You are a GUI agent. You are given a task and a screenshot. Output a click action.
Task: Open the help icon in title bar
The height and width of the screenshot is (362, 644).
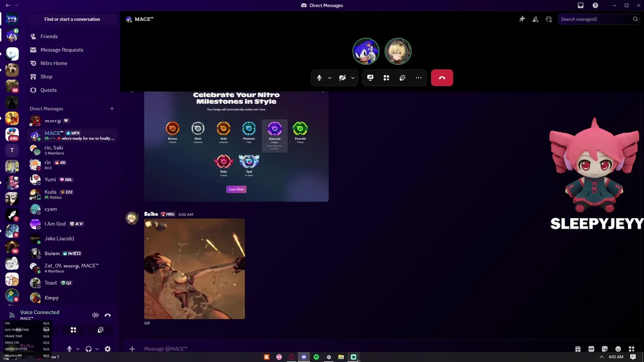(x=595, y=6)
